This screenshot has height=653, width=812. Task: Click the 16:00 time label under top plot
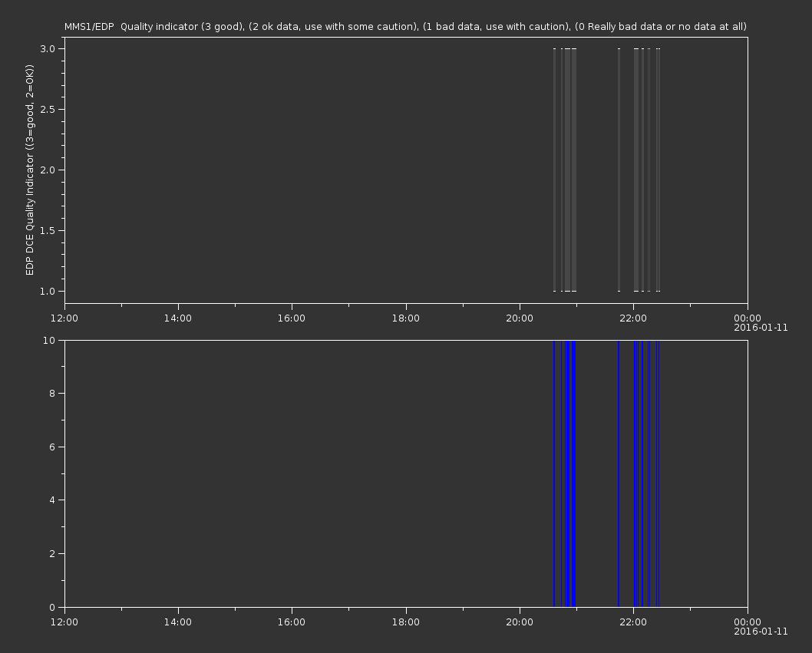pyautogui.click(x=292, y=318)
